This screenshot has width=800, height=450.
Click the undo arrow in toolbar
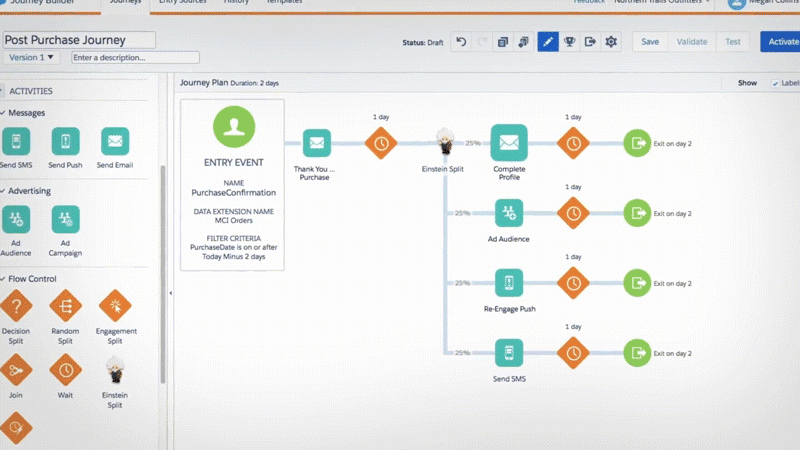(460, 42)
